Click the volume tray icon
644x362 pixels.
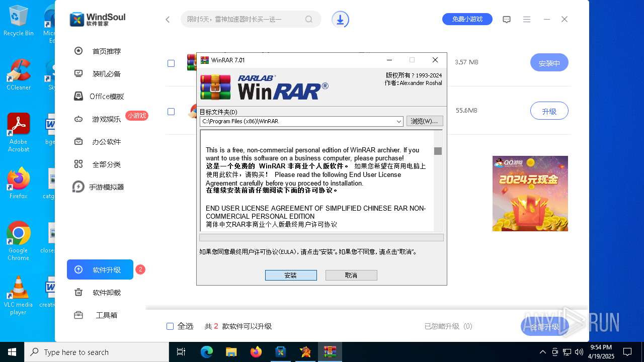[x=579, y=352]
